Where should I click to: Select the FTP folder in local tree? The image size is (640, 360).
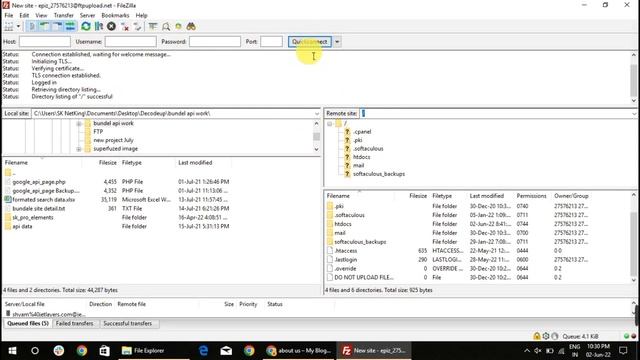[98, 131]
